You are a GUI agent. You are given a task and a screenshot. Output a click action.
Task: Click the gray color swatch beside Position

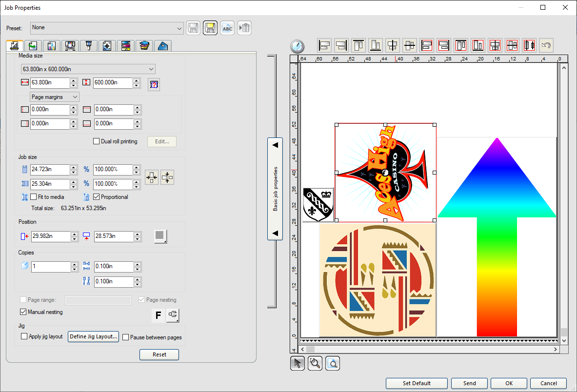click(160, 236)
